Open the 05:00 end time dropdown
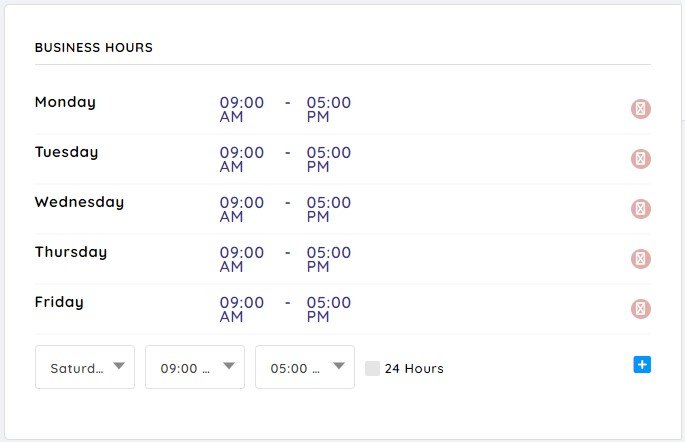Image resolution: width=685 pixels, height=442 pixels. [x=305, y=367]
